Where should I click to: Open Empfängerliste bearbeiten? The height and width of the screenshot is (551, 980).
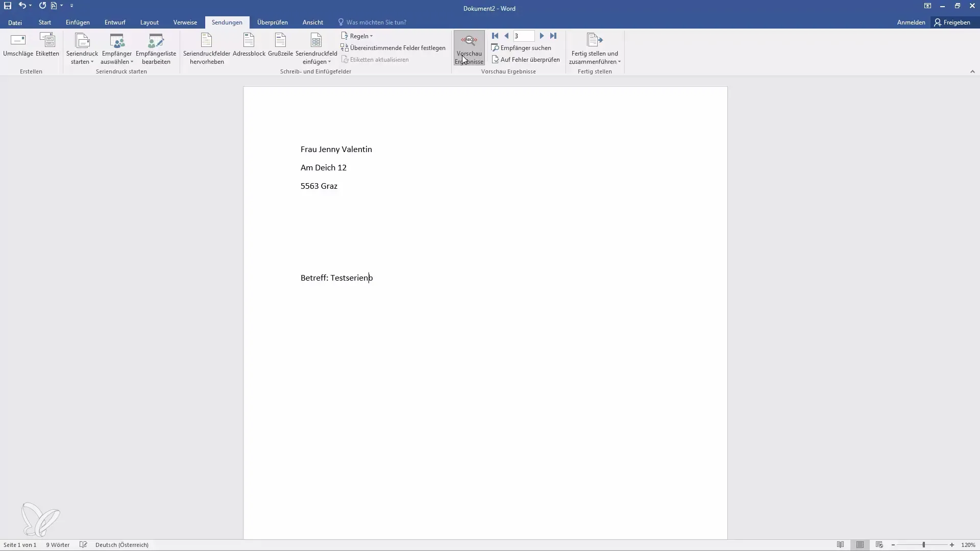[156, 49]
